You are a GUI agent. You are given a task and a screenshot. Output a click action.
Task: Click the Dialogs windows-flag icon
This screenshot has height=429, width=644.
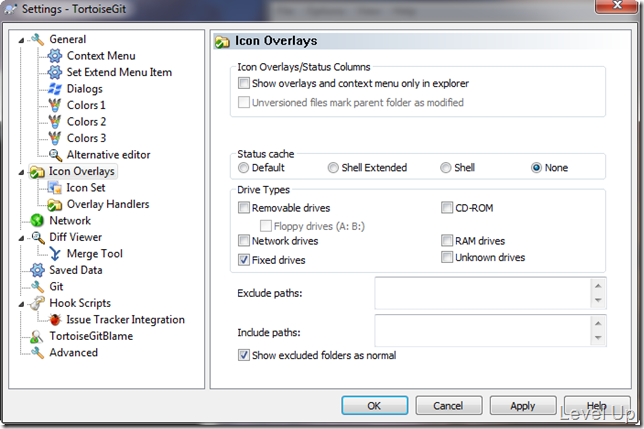tap(55, 89)
